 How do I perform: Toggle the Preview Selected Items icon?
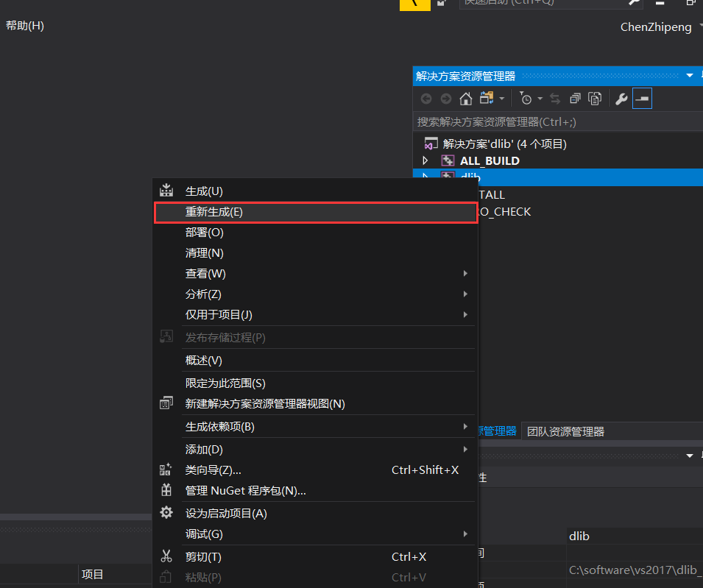642,99
